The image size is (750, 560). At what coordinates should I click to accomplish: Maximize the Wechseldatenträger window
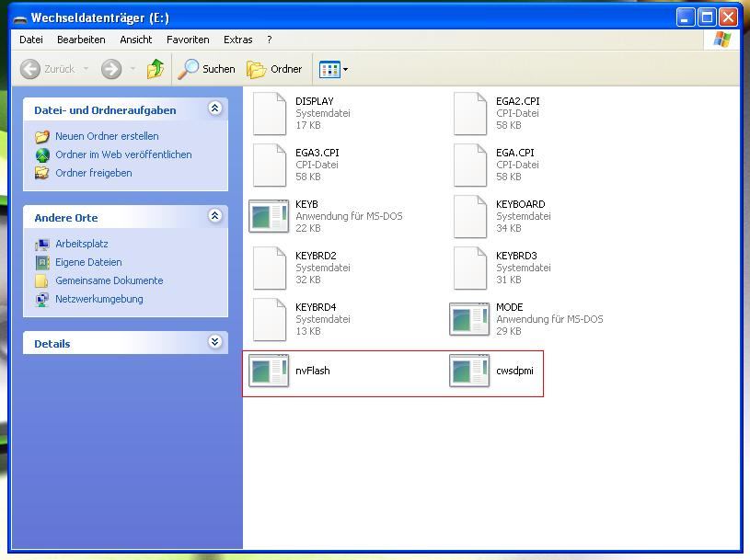[707, 17]
